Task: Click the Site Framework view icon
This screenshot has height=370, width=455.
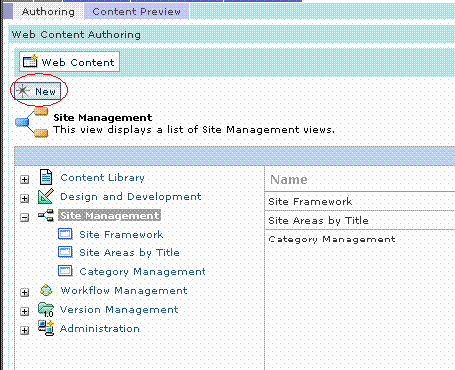Action: tap(65, 234)
